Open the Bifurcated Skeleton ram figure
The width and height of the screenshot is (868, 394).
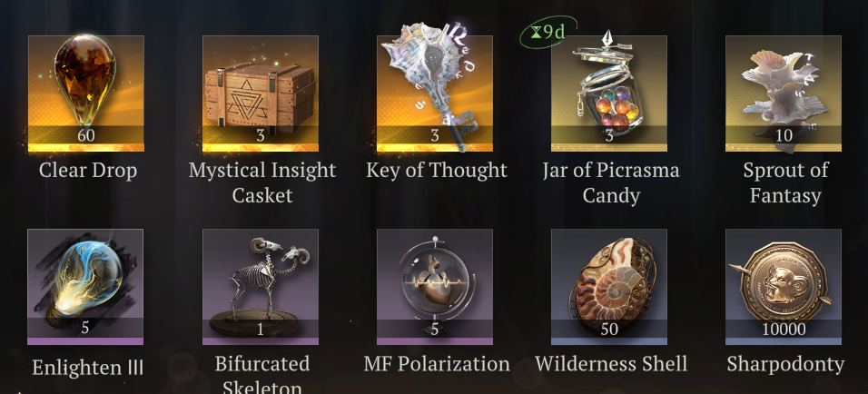261,287
